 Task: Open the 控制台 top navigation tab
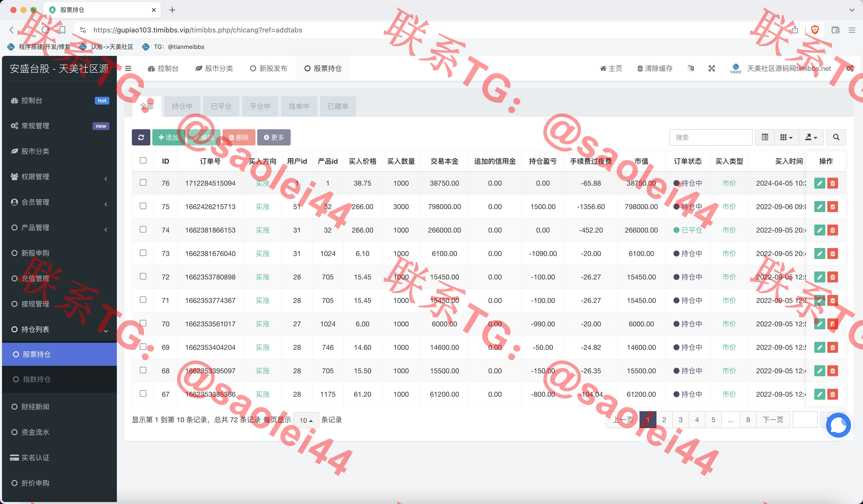pos(163,68)
